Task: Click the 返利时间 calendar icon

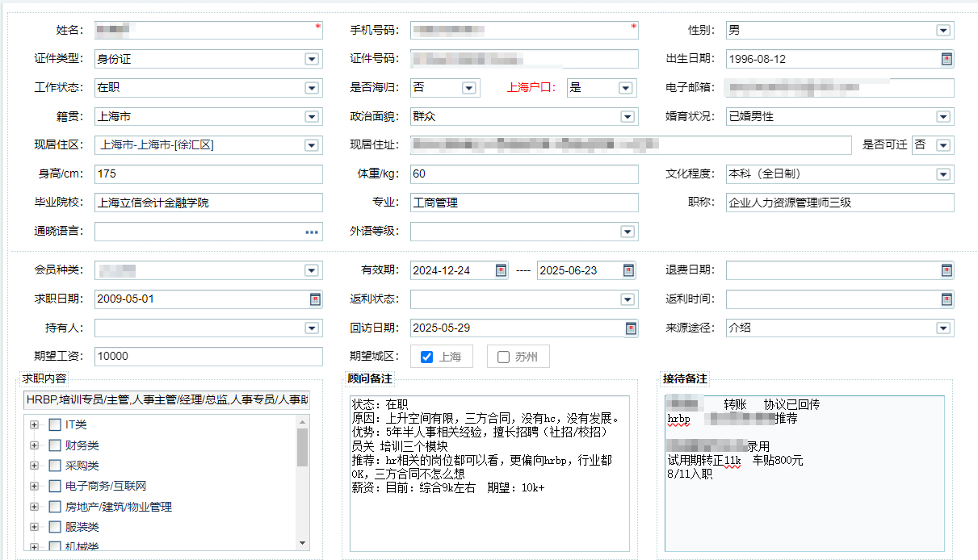Action: tap(947, 299)
